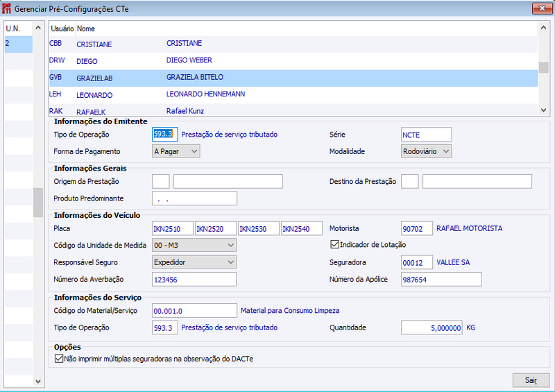Close the Gerenciar Pré-Configurações CTe window
This screenshot has height=392, width=555.
[542, 8]
